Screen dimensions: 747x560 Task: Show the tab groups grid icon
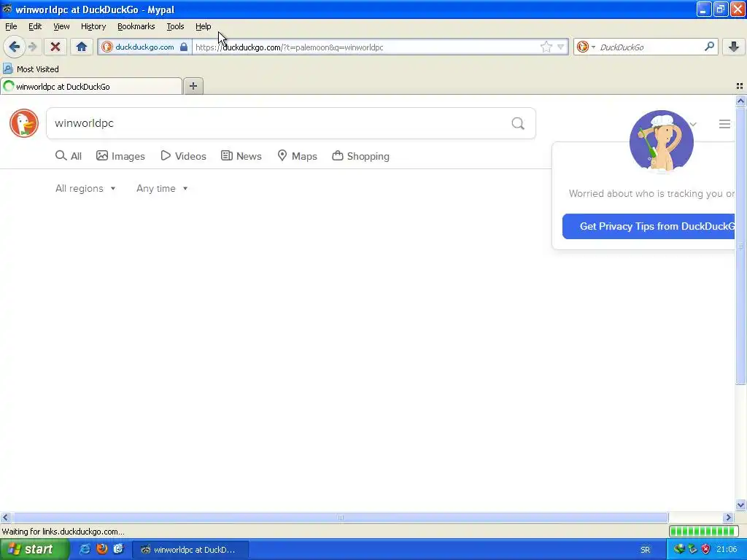pos(740,86)
